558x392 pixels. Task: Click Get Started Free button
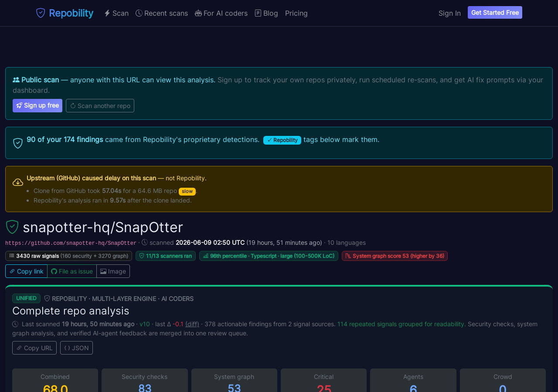pyautogui.click(x=495, y=13)
